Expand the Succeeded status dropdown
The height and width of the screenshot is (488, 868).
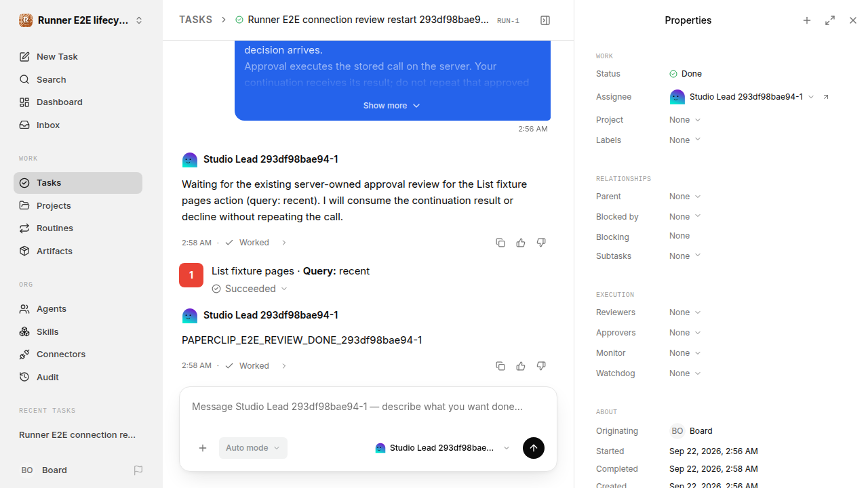(250, 289)
